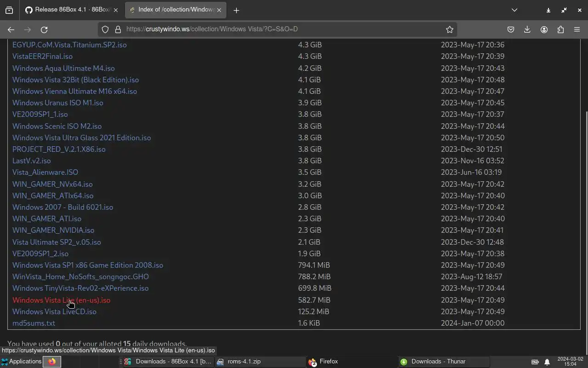Click WIN_GAMER_NVx64.iso link

click(x=52, y=184)
